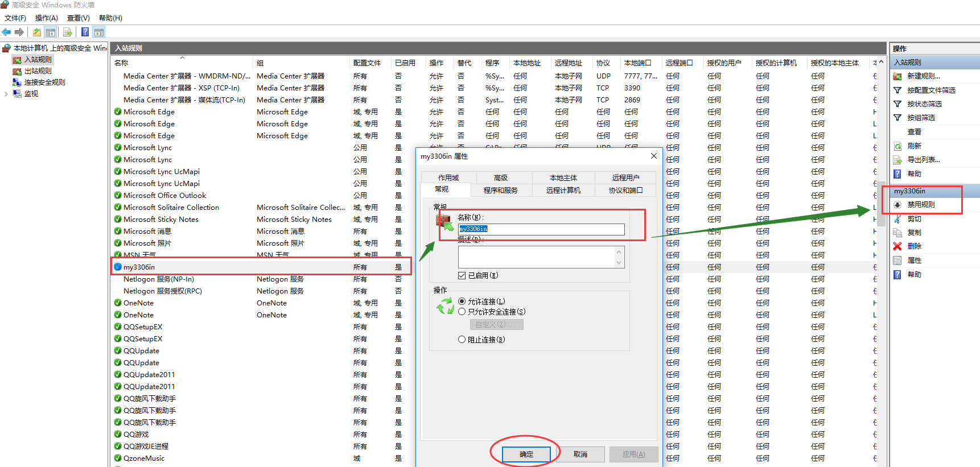Screen dimensions: 980x467
Task: Open the 查看(V) menu
Action: click(79, 18)
